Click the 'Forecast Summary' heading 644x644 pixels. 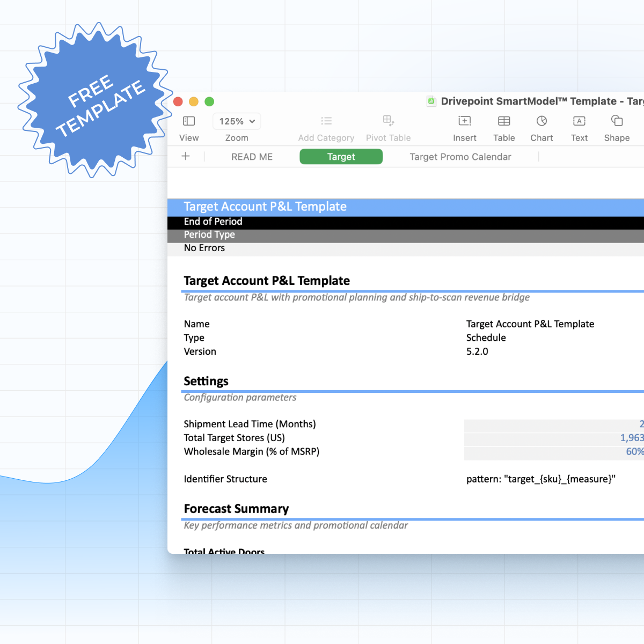pos(237,509)
